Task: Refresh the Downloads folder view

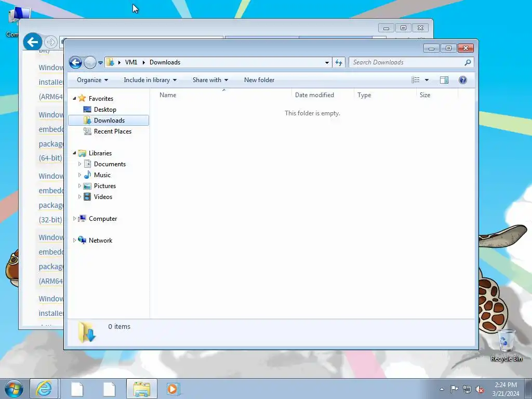Action: pyautogui.click(x=339, y=62)
